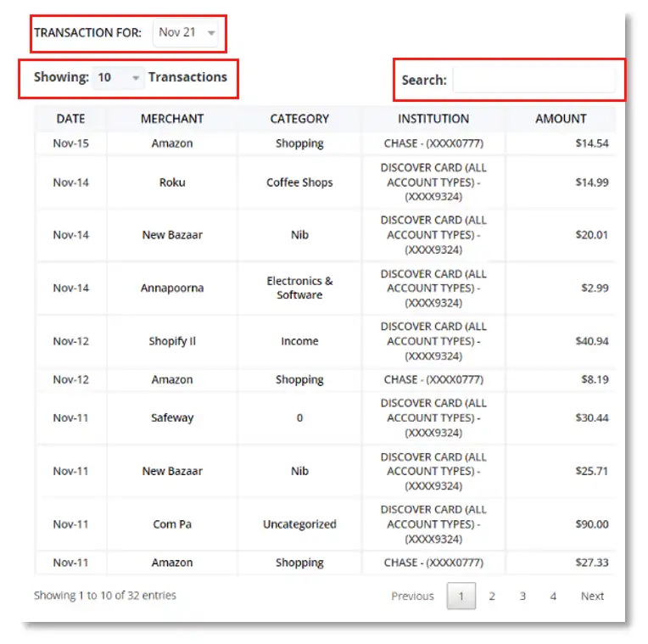Expand the Showing 10 transactions dropdown
The height and width of the screenshot is (644, 648).
(x=119, y=78)
